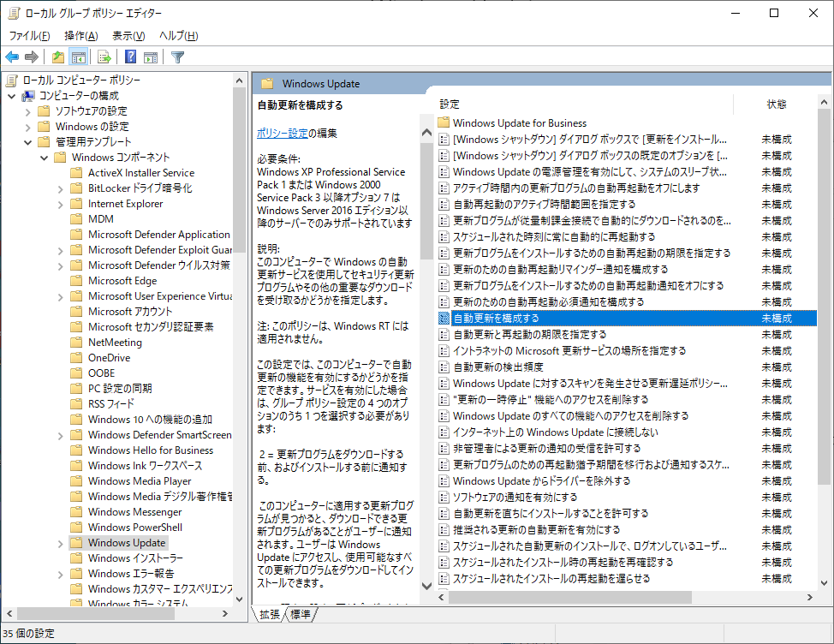Click 未構成 status of 自動更新を構成する row

[x=777, y=318]
